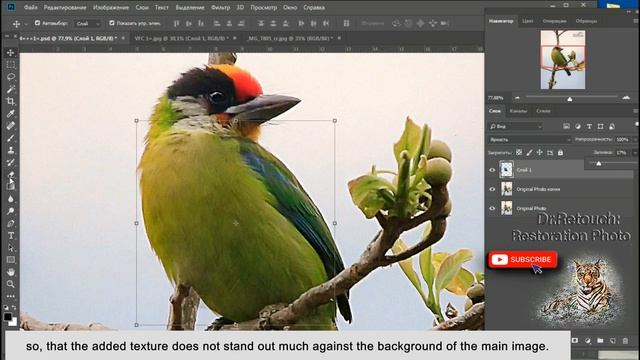This screenshot has width=640, height=360.
Task: Zoom out with Navigator small mountains
Action: click(517, 98)
